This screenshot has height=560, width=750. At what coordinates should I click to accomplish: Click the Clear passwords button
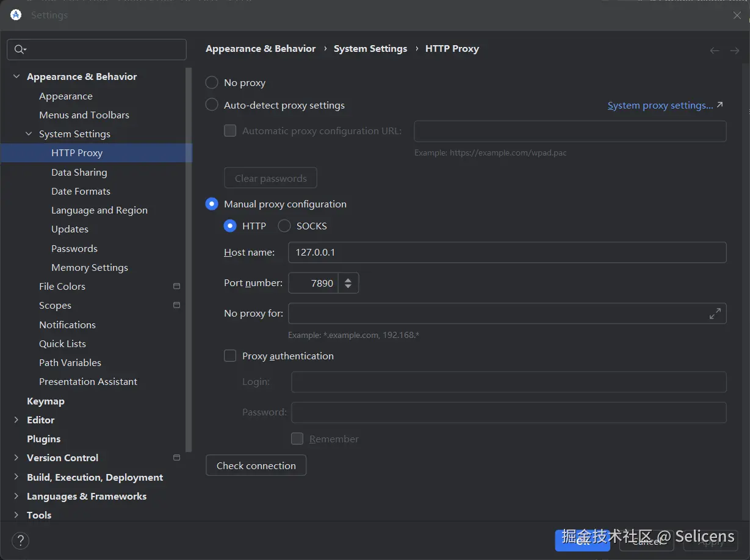pos(270,178)
